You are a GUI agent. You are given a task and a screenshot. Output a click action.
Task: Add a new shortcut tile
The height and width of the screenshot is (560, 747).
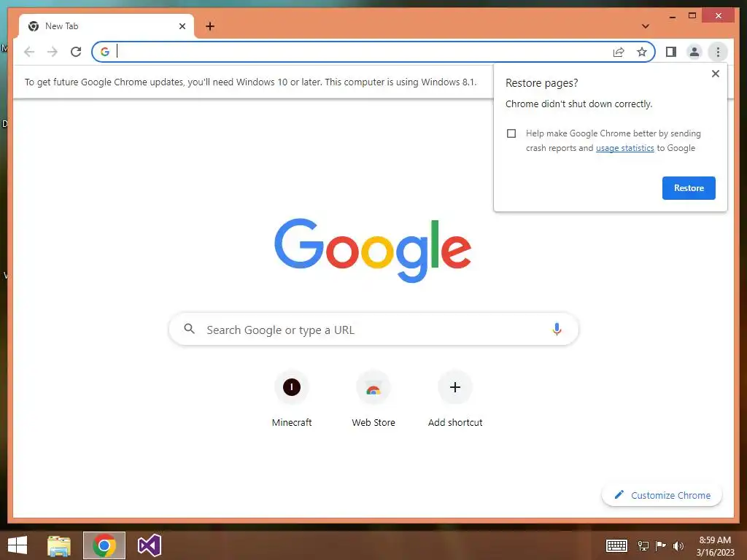coord(455,399)
